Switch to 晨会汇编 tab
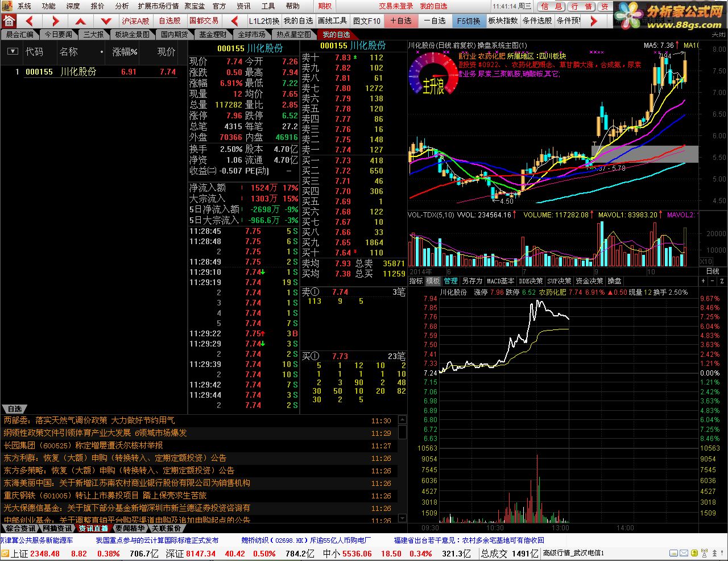Screen dimensions: 728x561 click(x=20, y=35)
